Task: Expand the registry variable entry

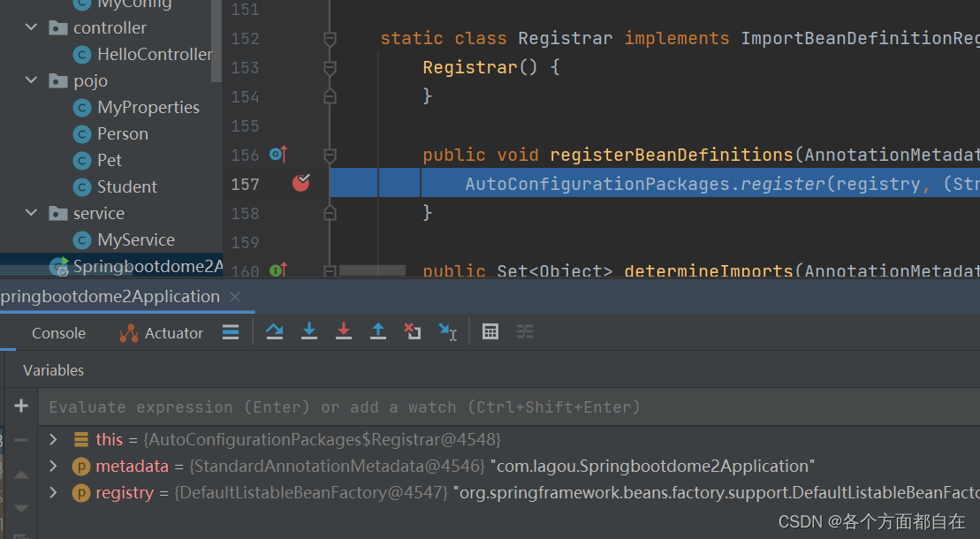Action: tap(53, 492)
